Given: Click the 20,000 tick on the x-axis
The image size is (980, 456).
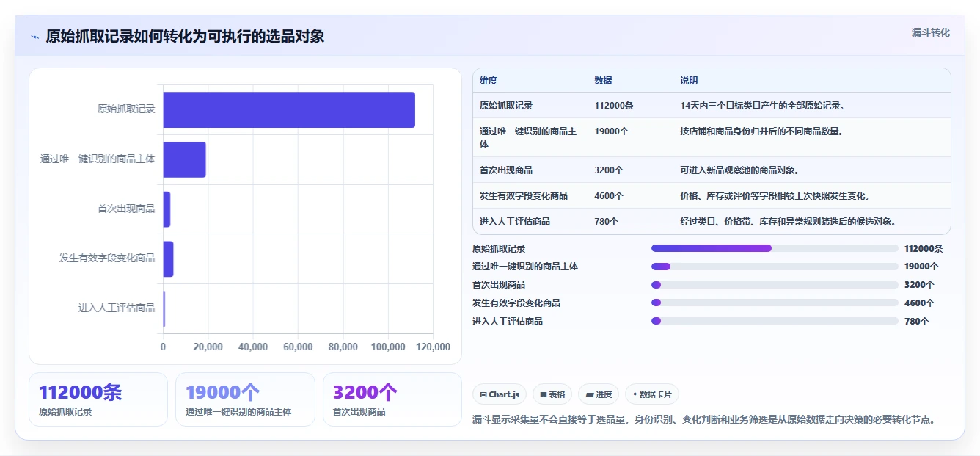Looking at the screenshot, I should click(208, 347).
